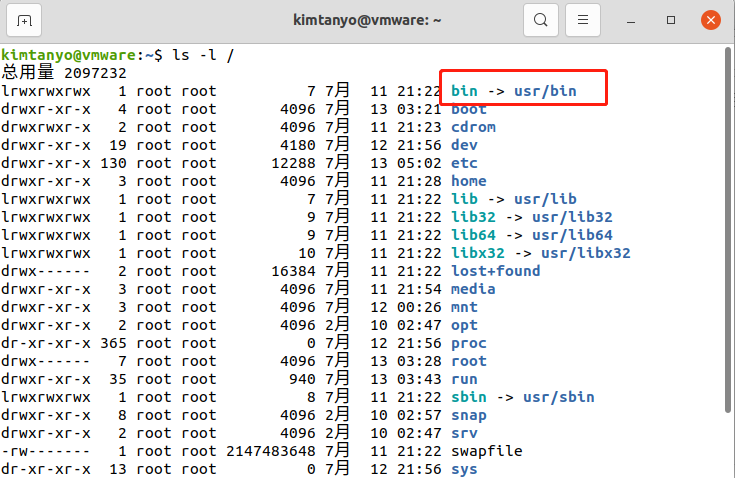Click the directory name media
The image size is (735, 478).
click(473, 289)
